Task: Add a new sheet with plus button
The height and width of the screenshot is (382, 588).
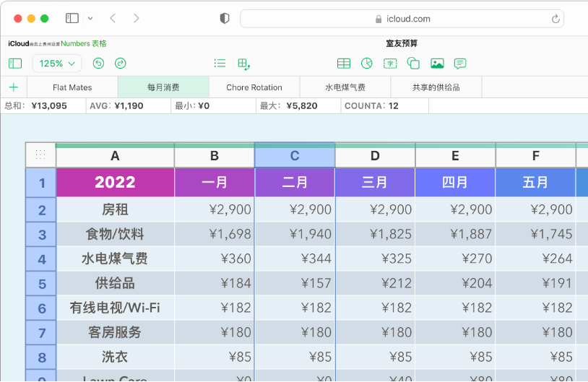Action: click(x=14, y=87)
